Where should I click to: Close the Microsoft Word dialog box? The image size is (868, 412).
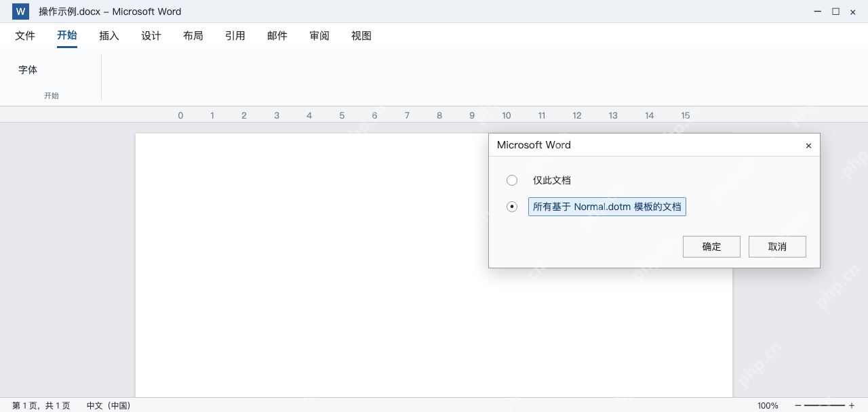808,146
